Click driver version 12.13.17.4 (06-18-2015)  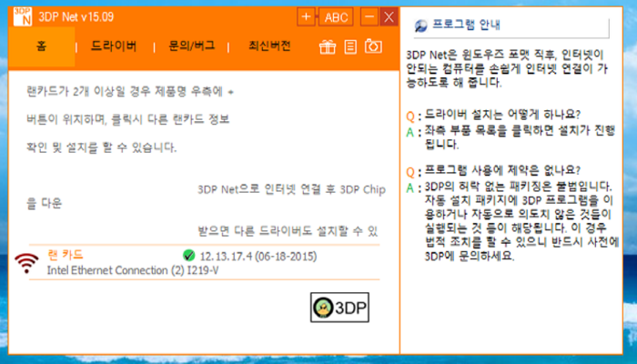258,257
